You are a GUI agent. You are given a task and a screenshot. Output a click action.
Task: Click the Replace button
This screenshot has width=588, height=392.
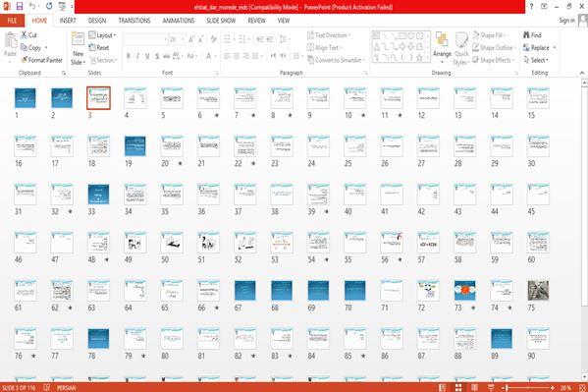coord(536,48)
